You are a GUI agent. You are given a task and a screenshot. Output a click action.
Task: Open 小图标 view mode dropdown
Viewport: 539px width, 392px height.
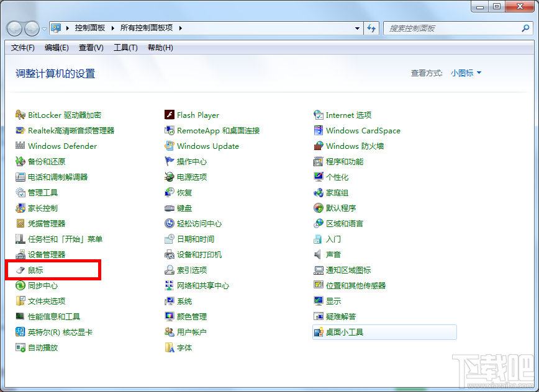click(x=466, y=73)
